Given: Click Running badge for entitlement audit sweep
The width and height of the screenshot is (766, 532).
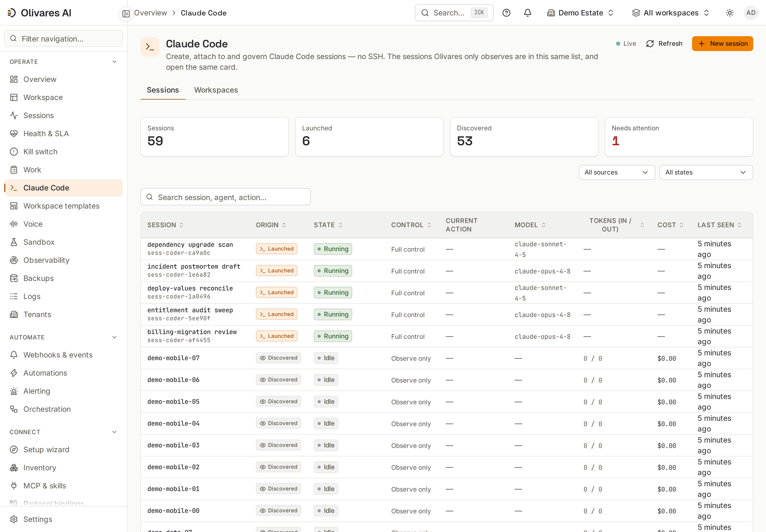Looking at the screenshot, I should pyautogui.click(x=333, y=314).
